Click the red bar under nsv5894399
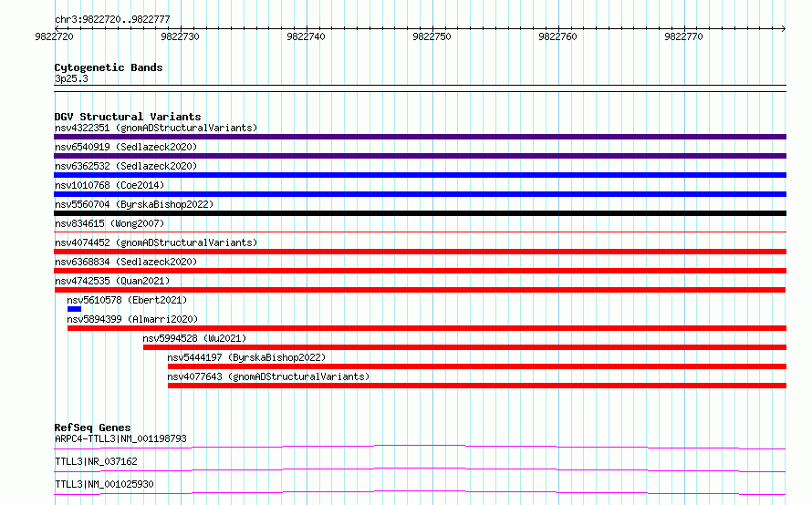Screen dimensions: 812x505 click(x=427, y=328)
